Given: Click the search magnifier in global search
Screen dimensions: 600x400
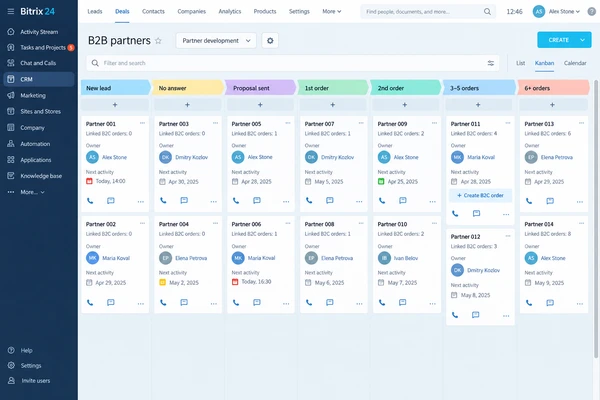Looking at the screenshot, I should (487, 11).
